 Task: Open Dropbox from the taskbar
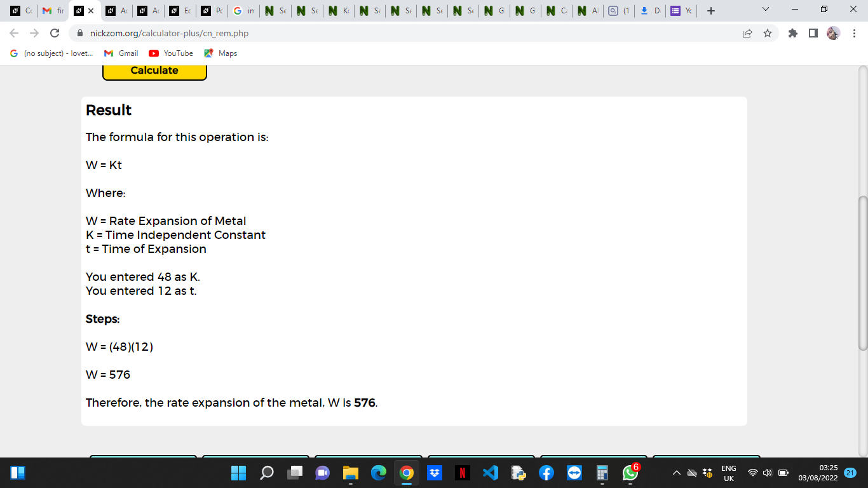tap(435, 473)
